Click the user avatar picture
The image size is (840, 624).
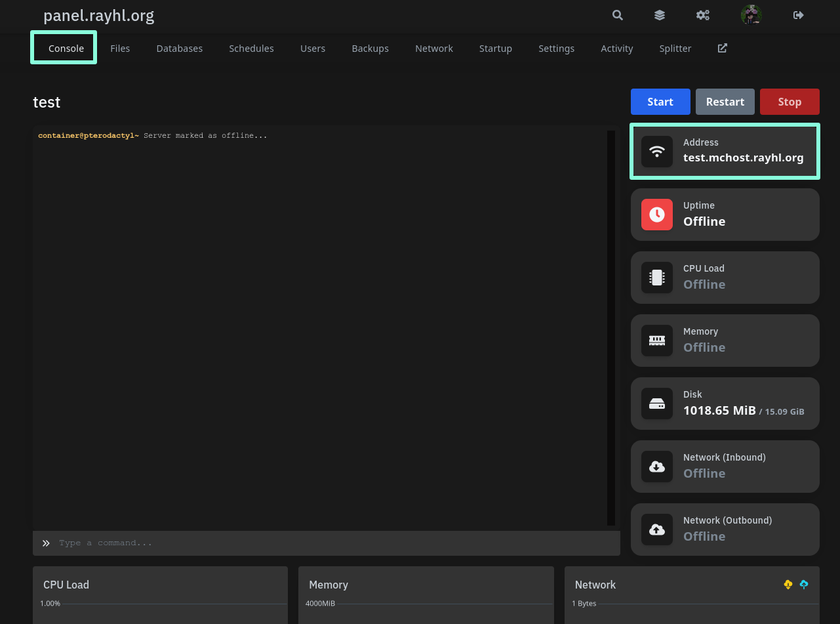pos(751,15)
